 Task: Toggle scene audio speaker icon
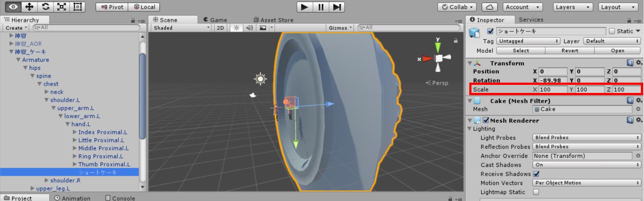[x=249, y=28]
